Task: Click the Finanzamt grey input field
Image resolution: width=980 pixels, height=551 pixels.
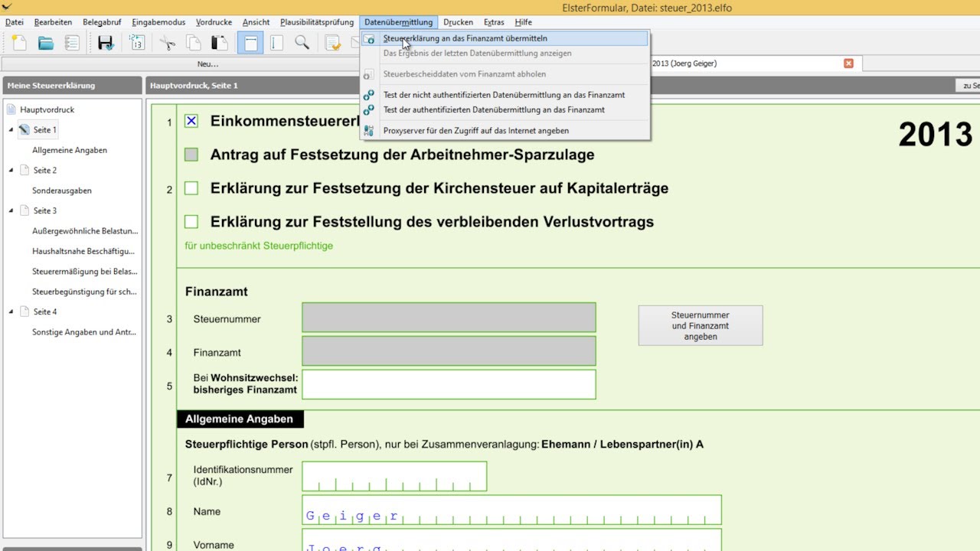Action: 449,351
